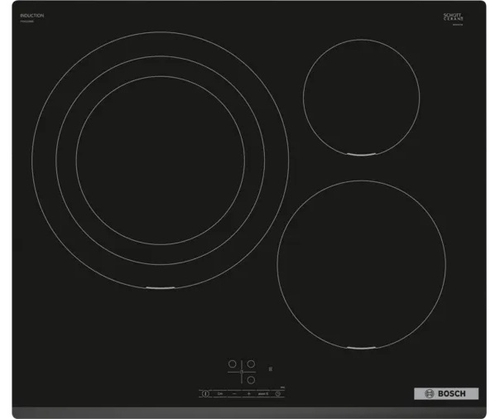Click the bottom-right cooking zone
Image resolution: width=500 pixels, height=419 pixels.
click(x=361, y=265)
